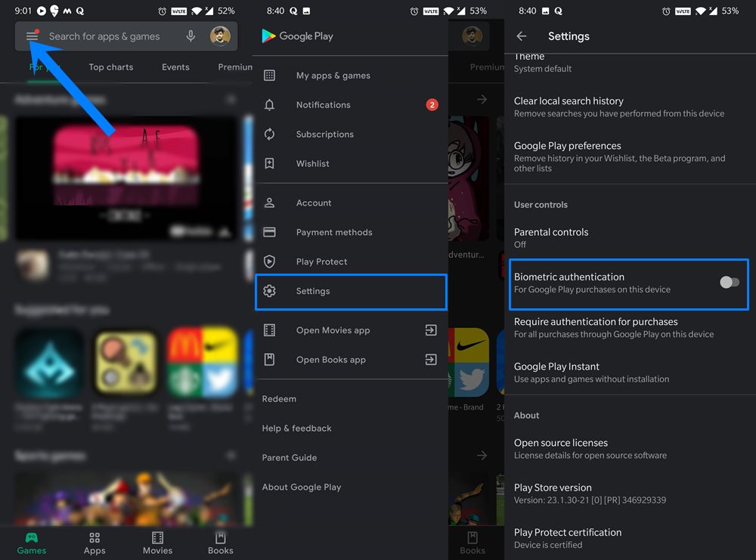Open Subscriptions menu item
The image size is (756, 560).
pos(352,135)
